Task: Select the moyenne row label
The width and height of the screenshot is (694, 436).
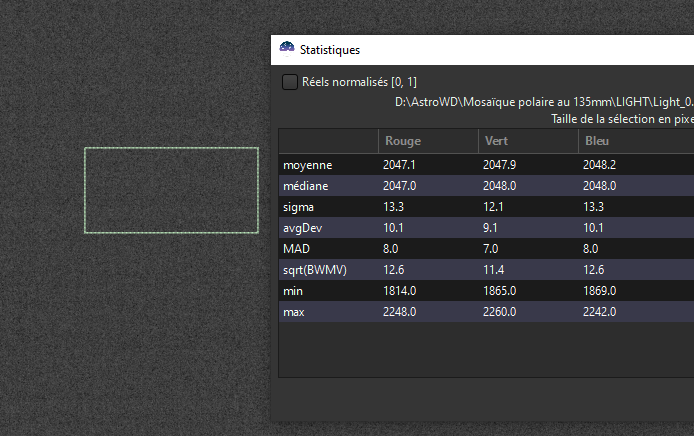Action: (308, 165)
